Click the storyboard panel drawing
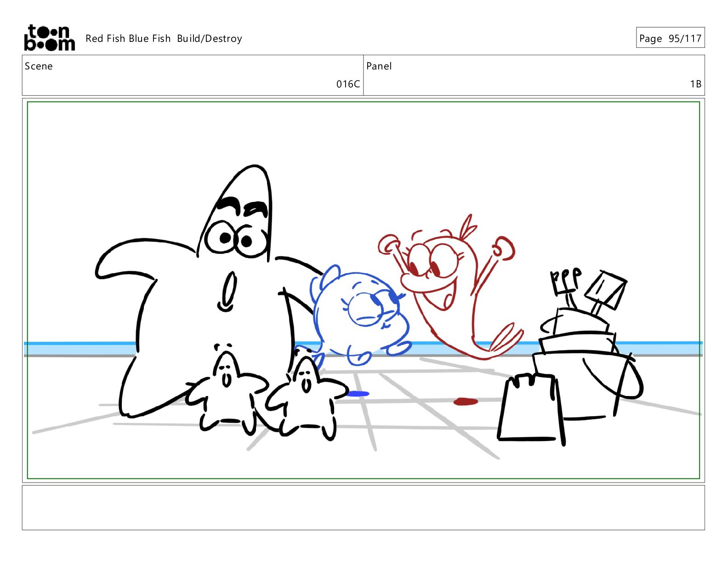728x563 pixels. (363, 290)
